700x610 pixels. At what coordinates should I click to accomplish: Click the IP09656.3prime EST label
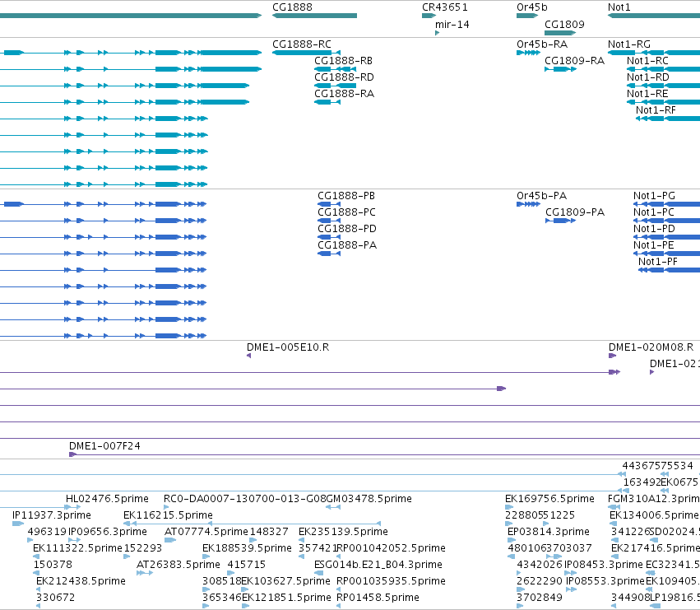pos(107,532)
